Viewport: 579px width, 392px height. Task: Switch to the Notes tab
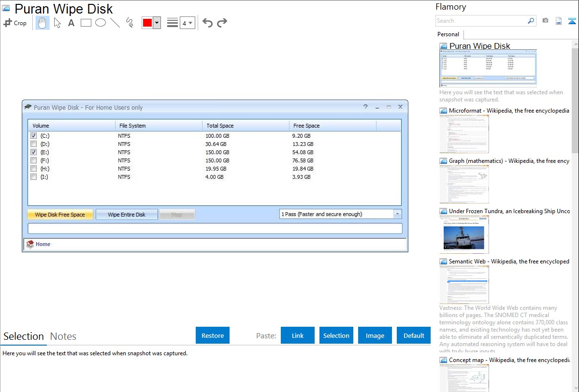tap(63, 336)
